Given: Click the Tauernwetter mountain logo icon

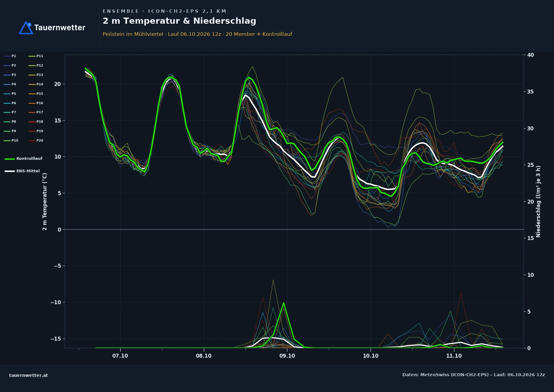Looking at the screenshot, I should tap(26, 28).
